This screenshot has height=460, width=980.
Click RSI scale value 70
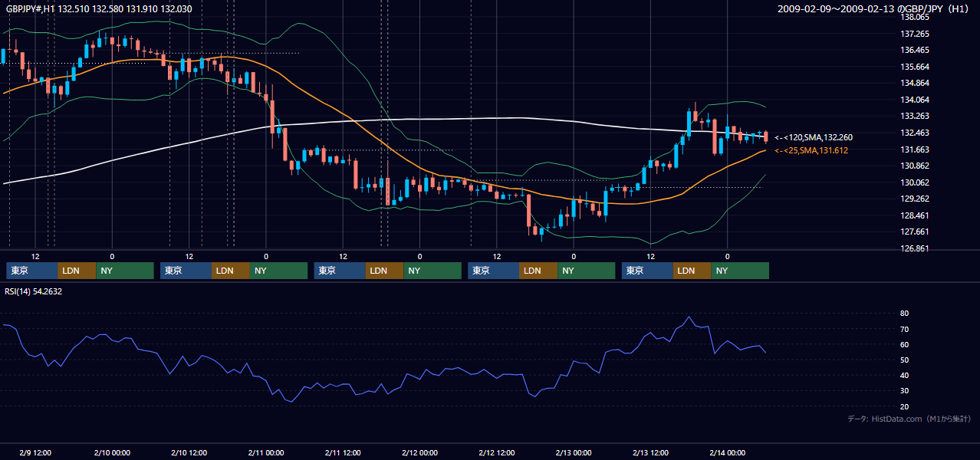pyautogui.click(x=905, y=329)
